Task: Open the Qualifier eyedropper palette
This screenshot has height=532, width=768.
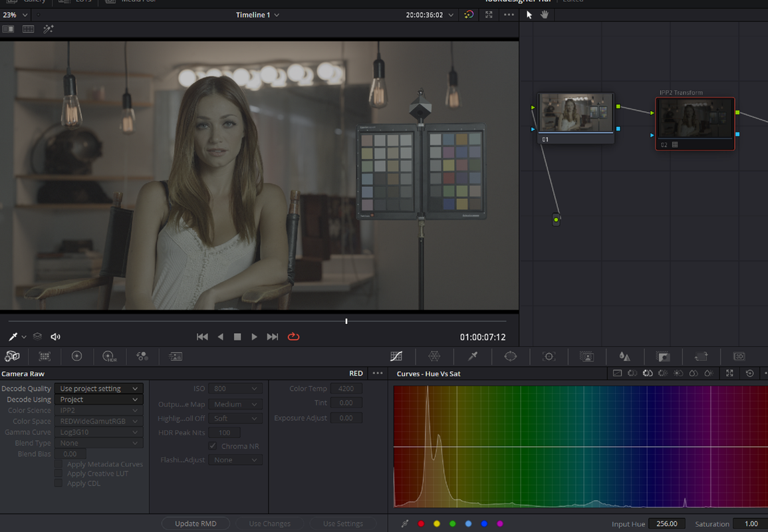Action: click(x=473, y=356)
